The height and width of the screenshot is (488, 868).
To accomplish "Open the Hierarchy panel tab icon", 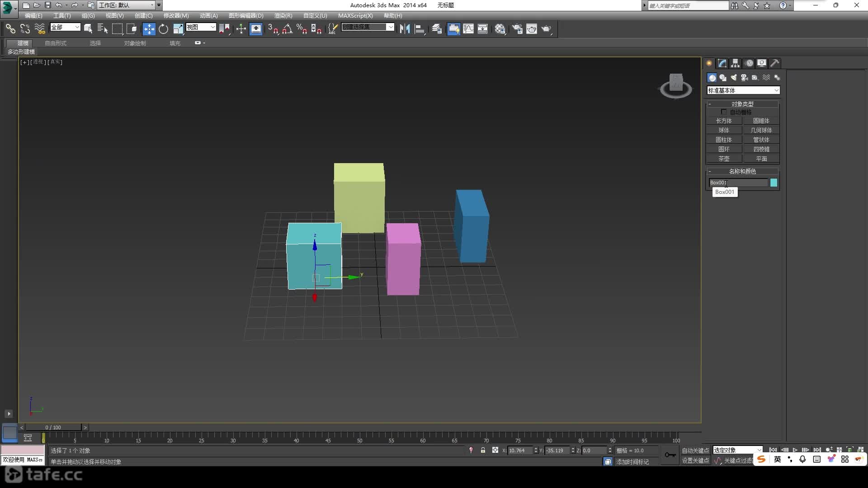I will (x=736, y=63).
